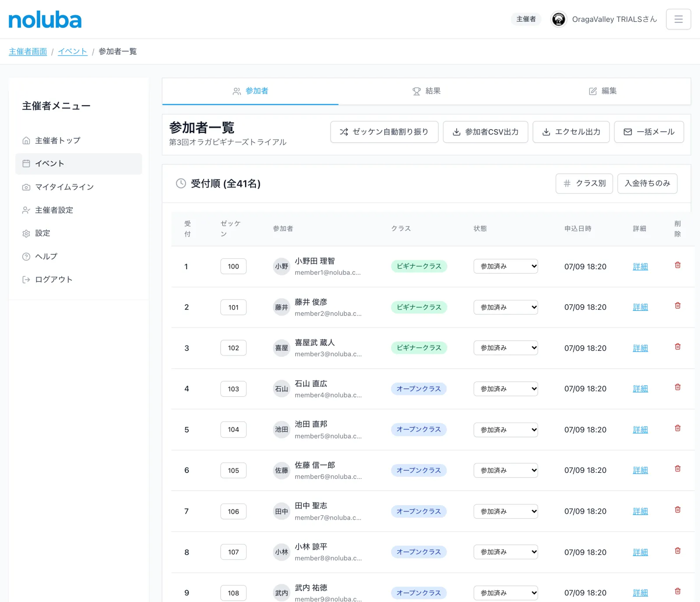Open status dropdown for 石山 直広
Screen dimensions: 700x602
pos(505,389)
